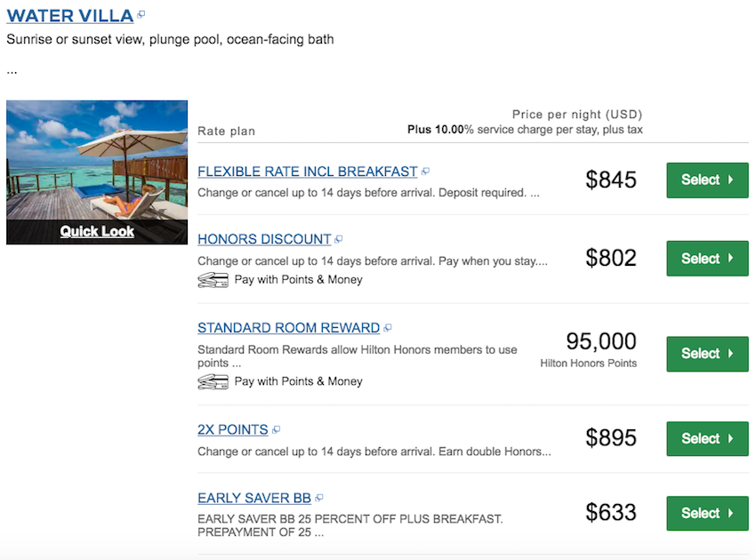
Task: Open the 2X Points rate link
Action: pyautogui.click(x=232, y=429)
